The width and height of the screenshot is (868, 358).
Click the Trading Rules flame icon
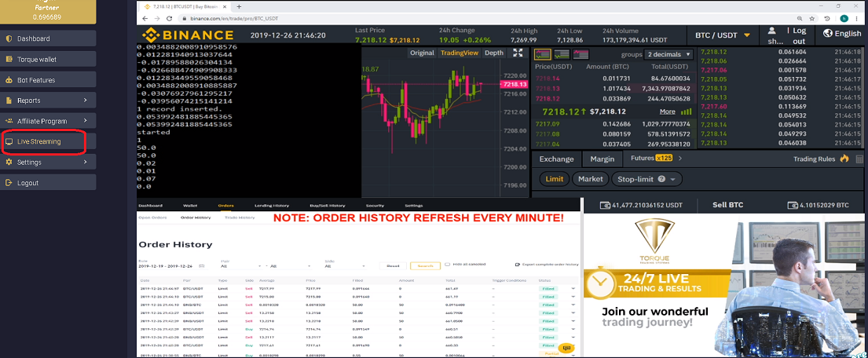(x=844, y=159)
